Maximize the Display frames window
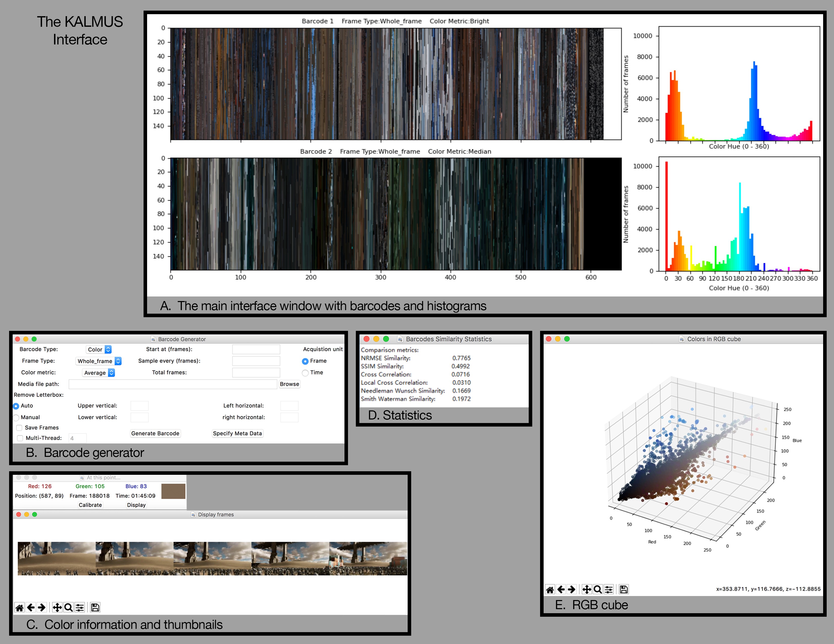This screenshot has width=834, height=644. (x=35, y=514)
